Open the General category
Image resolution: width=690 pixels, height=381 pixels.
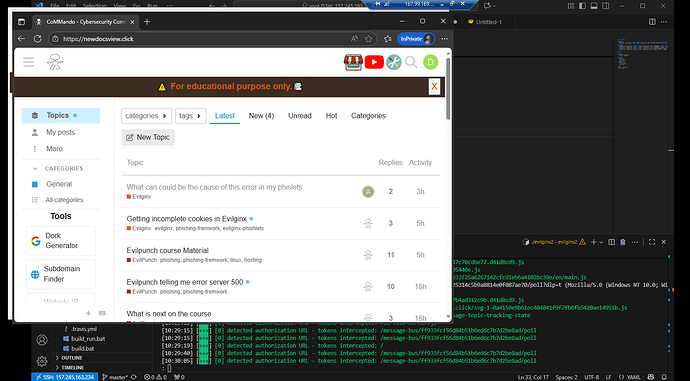coord(59,184)
